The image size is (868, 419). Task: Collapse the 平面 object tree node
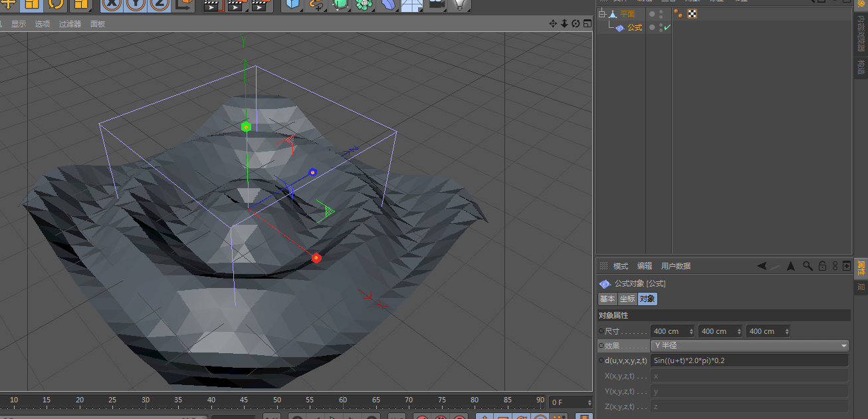click(602, 14)
